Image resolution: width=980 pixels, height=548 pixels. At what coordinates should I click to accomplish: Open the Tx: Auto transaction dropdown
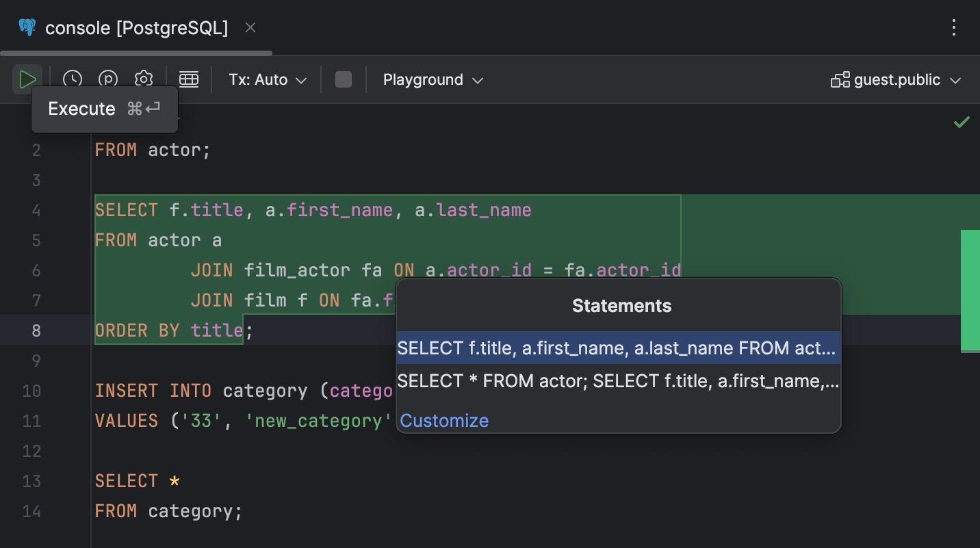[266, 79]
